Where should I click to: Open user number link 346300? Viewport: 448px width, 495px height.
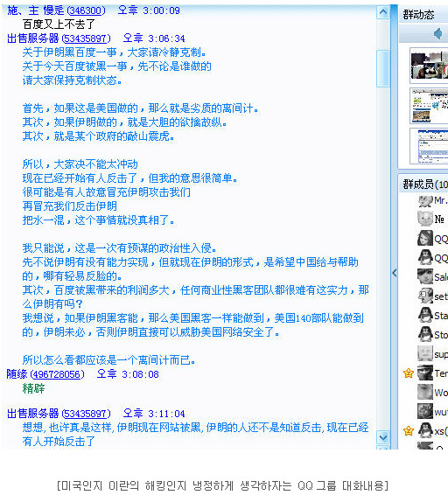85,10
